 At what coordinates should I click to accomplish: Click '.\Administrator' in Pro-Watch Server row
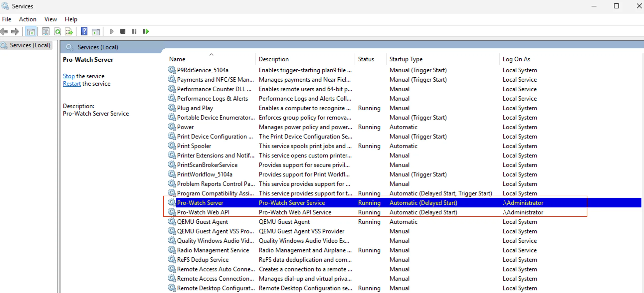(x=523, y=203)
